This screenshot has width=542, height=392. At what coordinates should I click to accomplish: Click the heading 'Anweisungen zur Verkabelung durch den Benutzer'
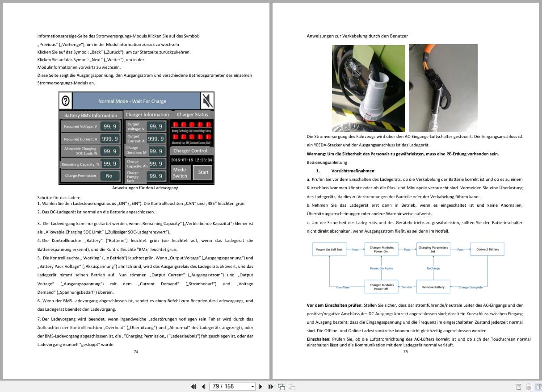(x=357, y=36)
